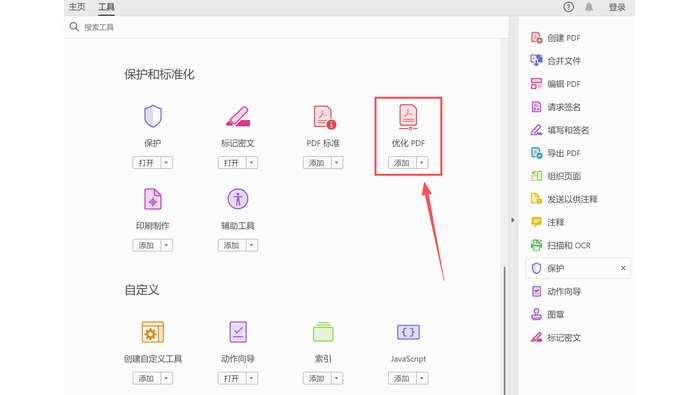Click the 保护 shield icon in the tools grid
700x395 pixels.
(153, 116)
